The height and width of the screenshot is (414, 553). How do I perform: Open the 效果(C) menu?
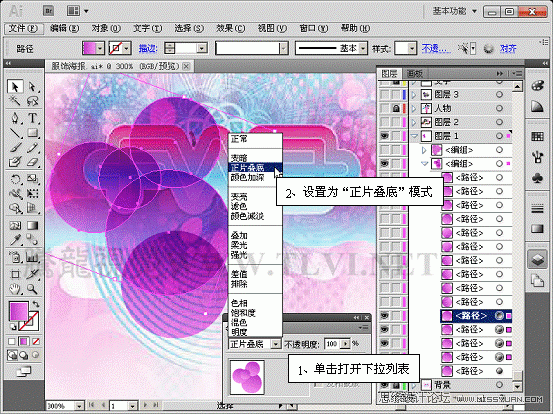click(230, 28)
